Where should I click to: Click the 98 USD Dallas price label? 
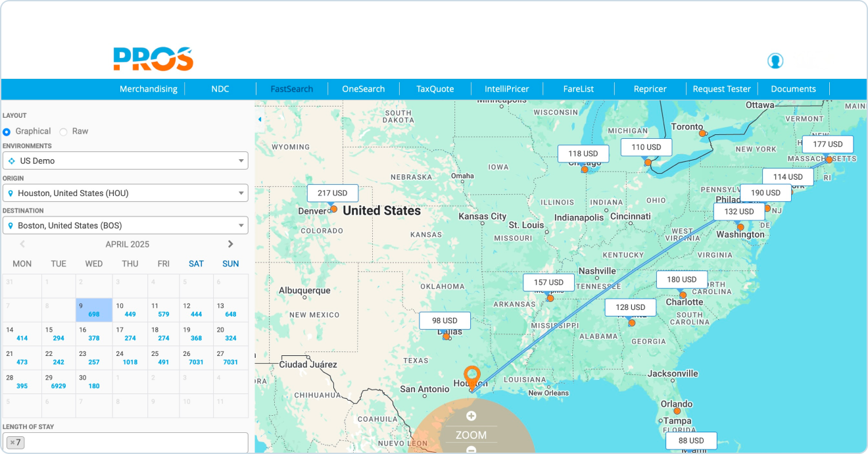[445, 320]
